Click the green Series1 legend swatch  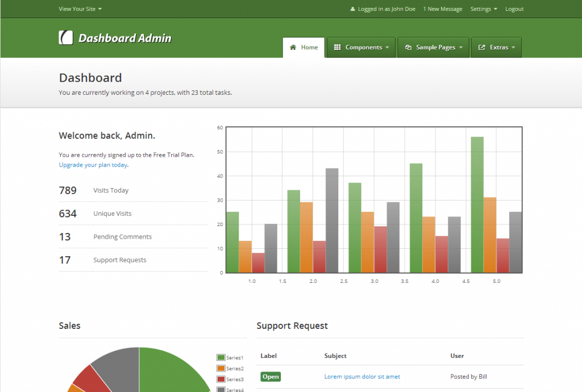point(221,357)
